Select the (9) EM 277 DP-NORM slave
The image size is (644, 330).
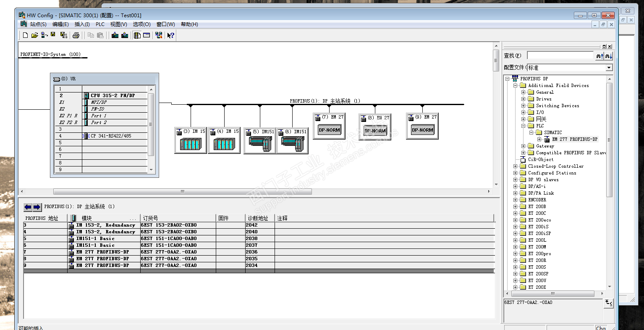click(422, 125)
